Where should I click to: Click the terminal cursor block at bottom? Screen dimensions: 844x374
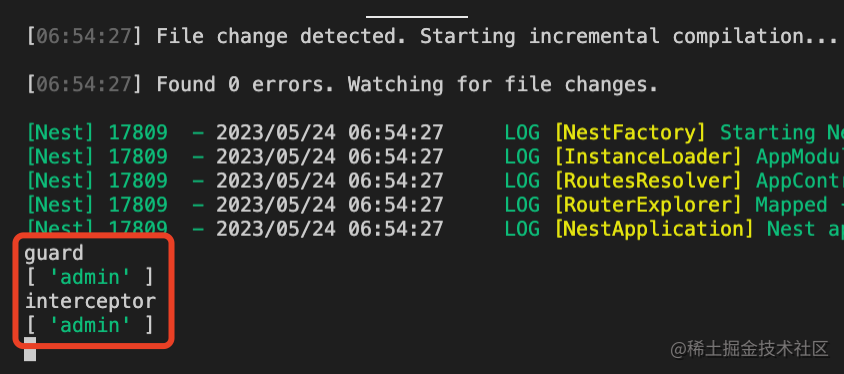(x=30, y=349)
